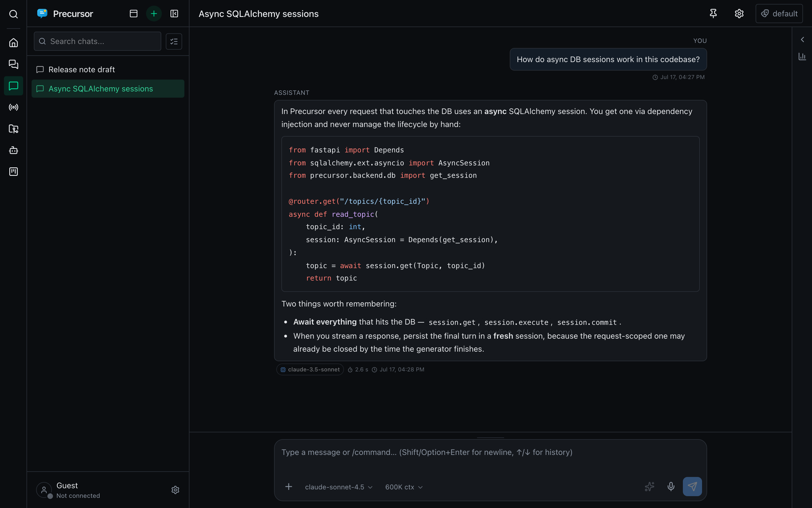Screen dimensions: 812x508
Task: Click the Async SQLAlchemy sessions header title
Action: click(x=258, y=14)
